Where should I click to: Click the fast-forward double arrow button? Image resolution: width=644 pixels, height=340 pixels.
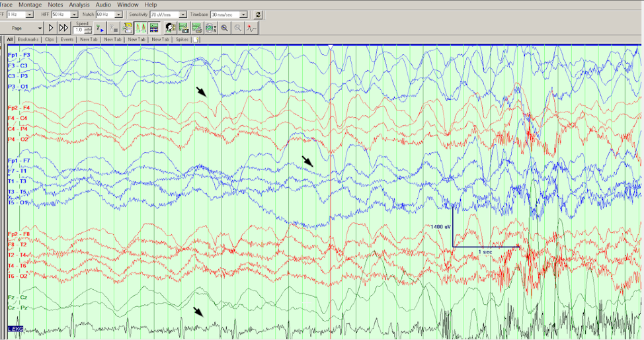point(63,28)
